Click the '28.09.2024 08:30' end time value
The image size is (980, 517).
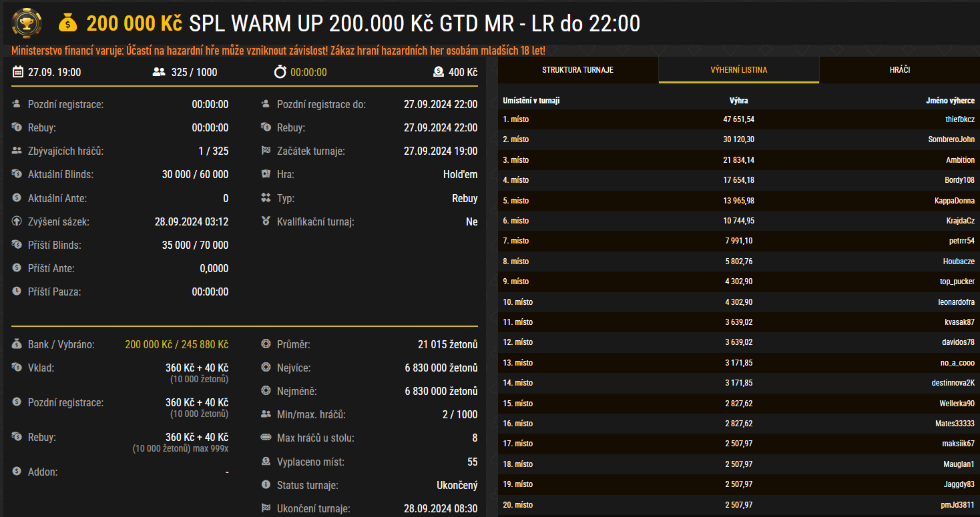pyautogui.click(x=441, y=508)
